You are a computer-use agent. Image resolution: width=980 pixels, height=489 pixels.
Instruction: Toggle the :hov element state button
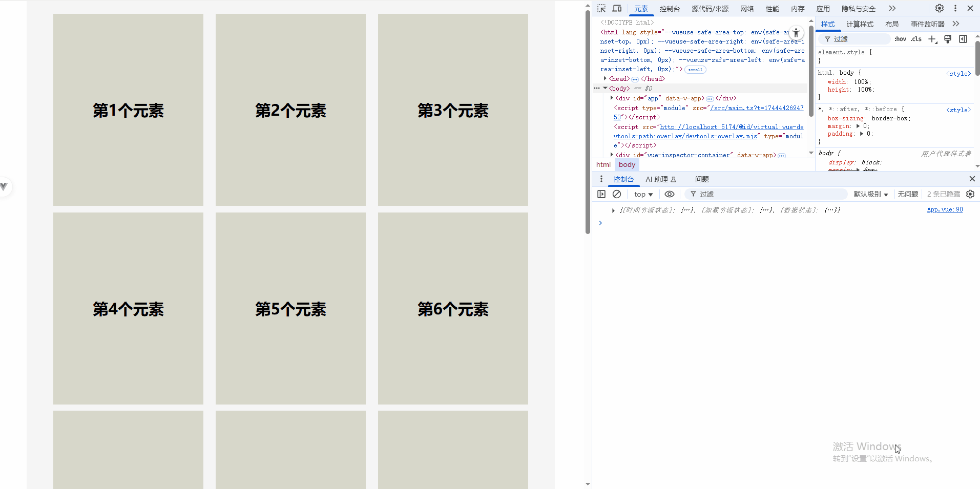pos(900,39)
